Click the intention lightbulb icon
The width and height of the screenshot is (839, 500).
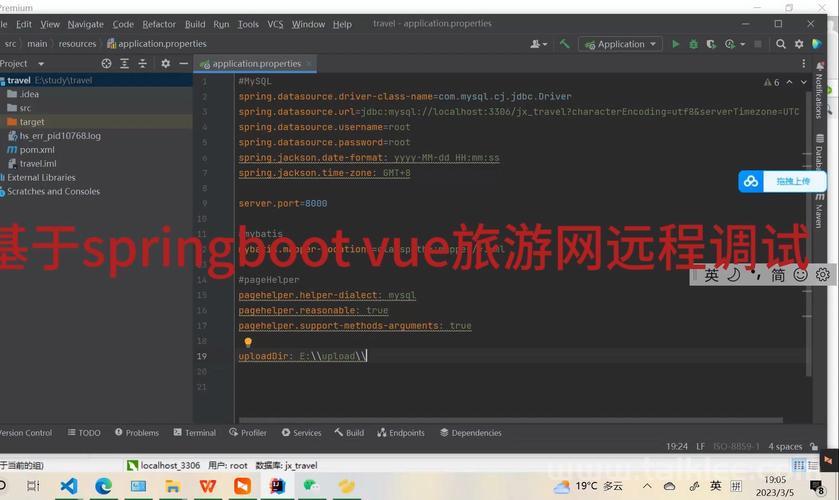click(248, 342)
